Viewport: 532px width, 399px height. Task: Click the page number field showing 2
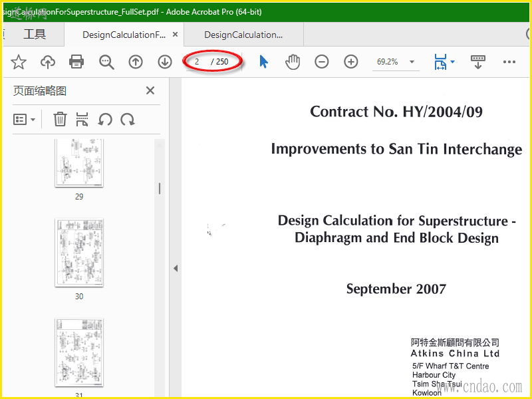pyautogui.click(x=197, y=62)
